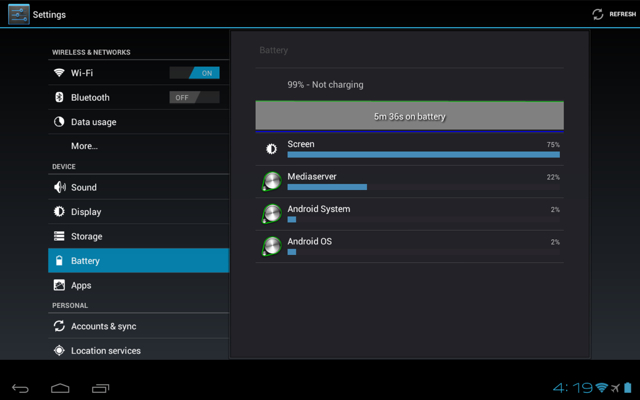640x400 pixels.
Task: Open Location services settings
Action: pos(138,350)
